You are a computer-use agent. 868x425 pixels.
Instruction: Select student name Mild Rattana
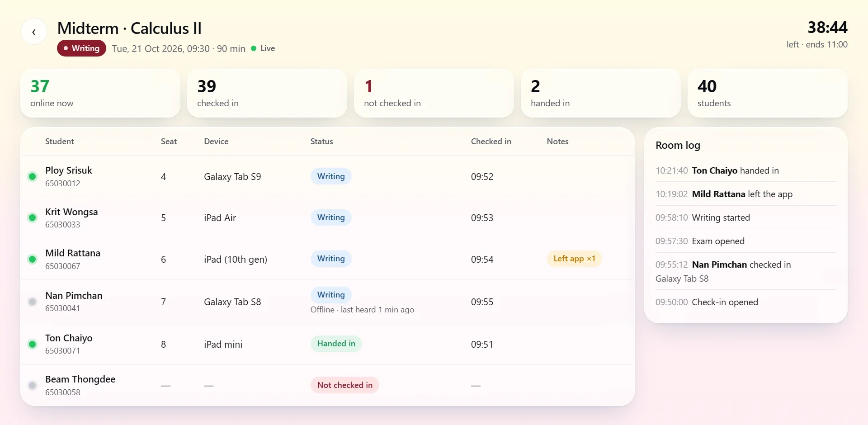click(x=73, y=253)
